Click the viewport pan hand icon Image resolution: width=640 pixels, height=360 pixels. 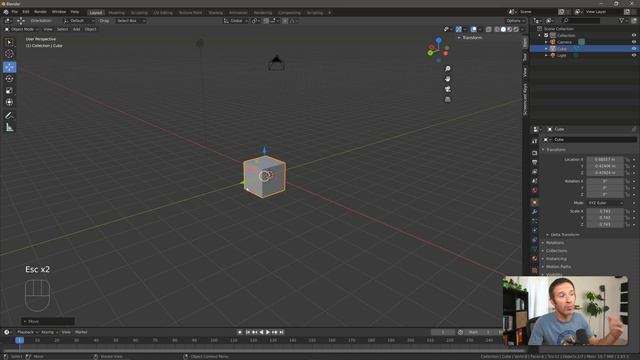tap(448, 79)
